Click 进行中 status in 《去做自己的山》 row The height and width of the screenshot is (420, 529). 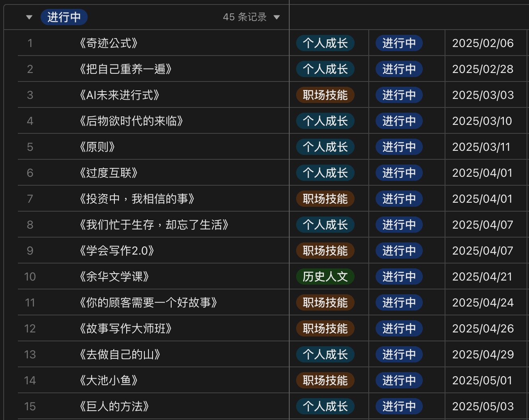click(x=399, y=354)
